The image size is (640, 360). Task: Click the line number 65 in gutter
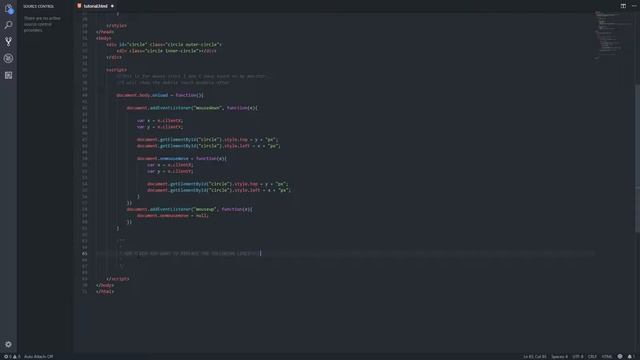84,253
